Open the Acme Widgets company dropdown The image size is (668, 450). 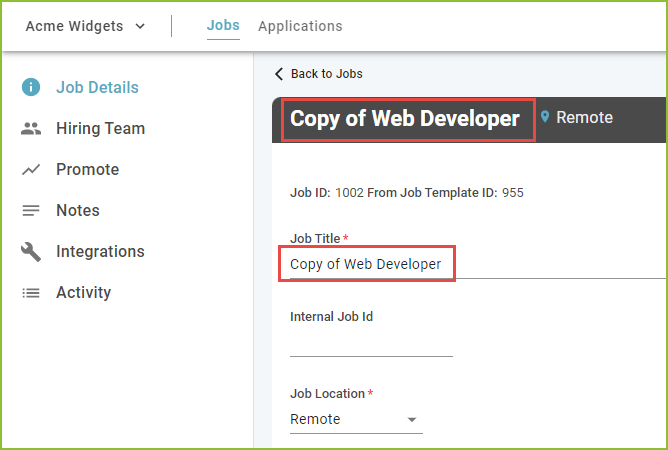tap(85, 26)
